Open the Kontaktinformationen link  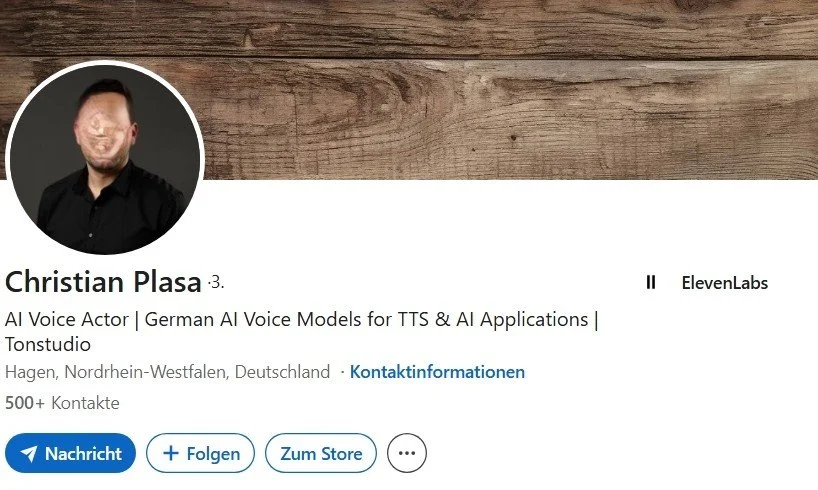(x=437, y=372)
